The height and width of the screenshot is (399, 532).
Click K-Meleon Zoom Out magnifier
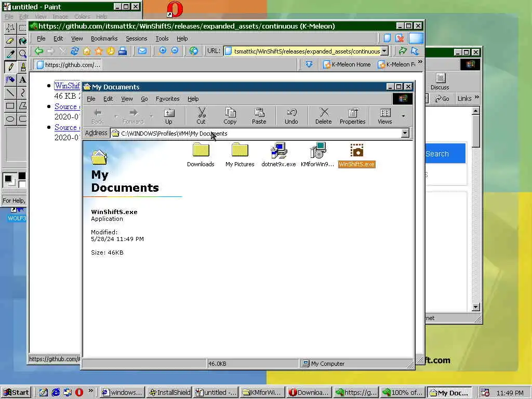pos(175,51)
